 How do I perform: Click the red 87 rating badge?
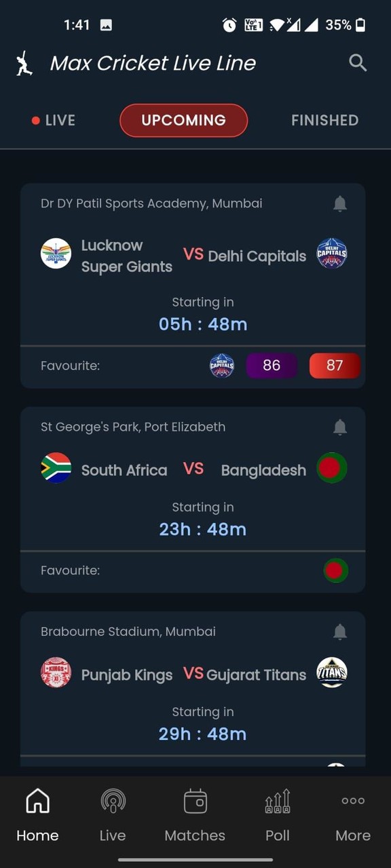335,366
